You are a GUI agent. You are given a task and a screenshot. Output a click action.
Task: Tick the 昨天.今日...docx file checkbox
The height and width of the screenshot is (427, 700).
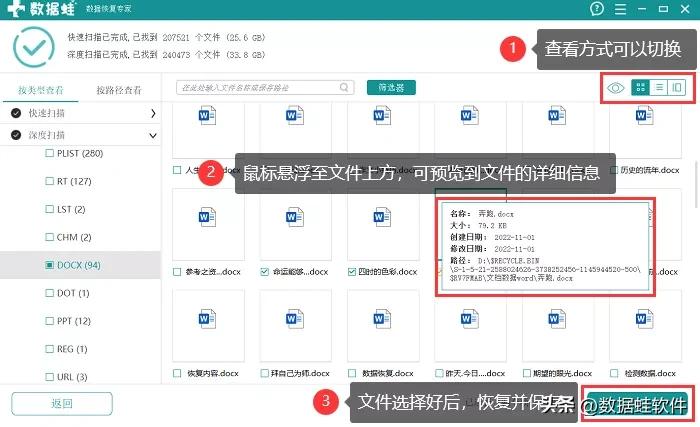(439, 373)
